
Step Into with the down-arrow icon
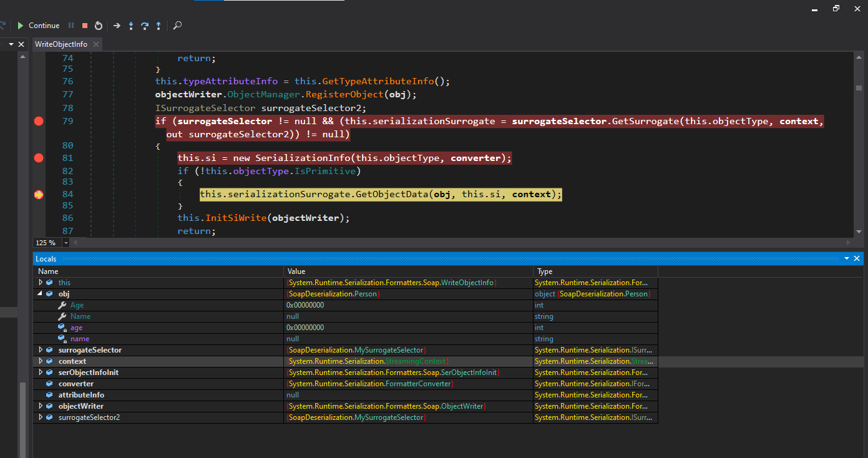(x=131, y=26)
